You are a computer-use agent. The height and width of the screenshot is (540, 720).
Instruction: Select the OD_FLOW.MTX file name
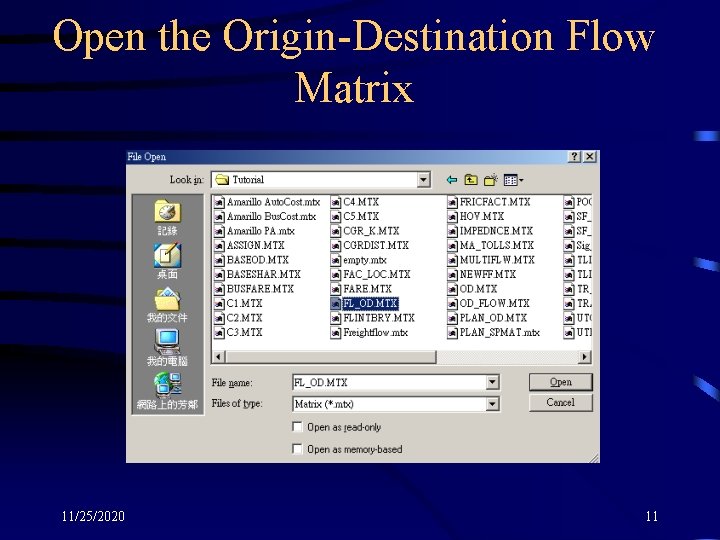[x=495, y=304]
